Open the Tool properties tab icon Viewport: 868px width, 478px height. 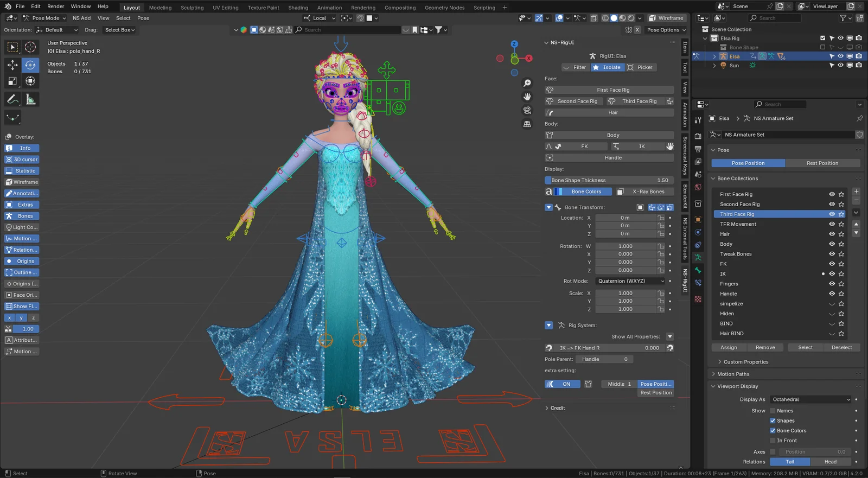coord(698,120)
